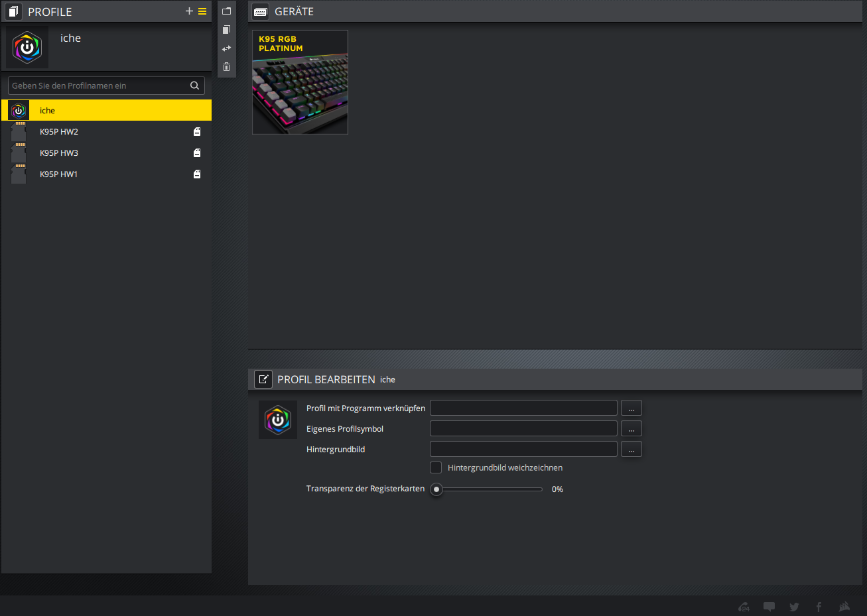
Task: Select the K95P HW3 profile
Action: click(x=106, y=153)
